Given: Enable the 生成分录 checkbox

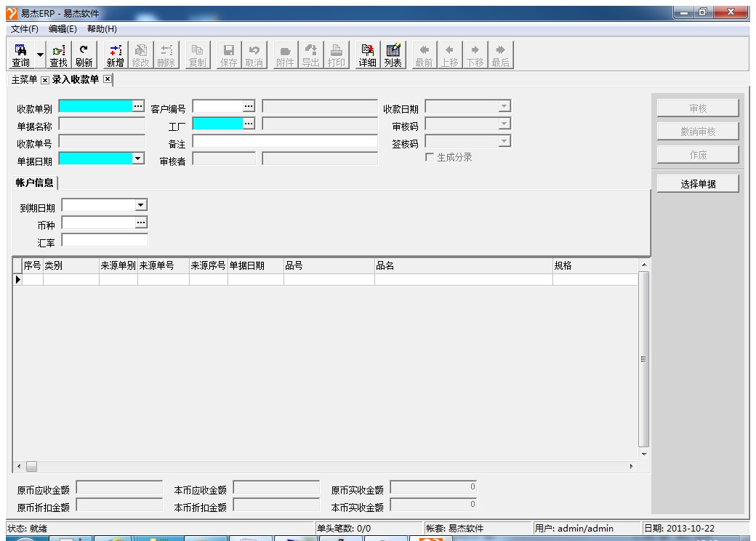Looking at the screenshot, I should (x=430, y=157).
